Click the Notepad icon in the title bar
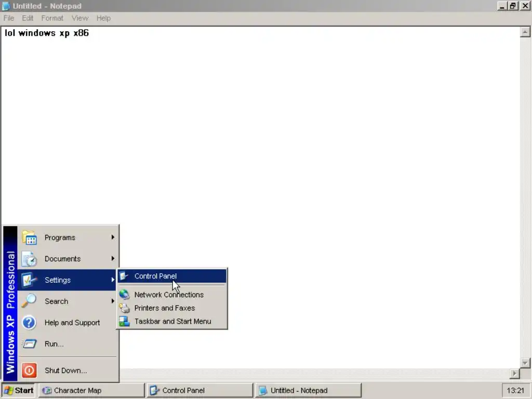Image resolution: width=532 pixels, height=399 pixels. [x=6, y=6]
